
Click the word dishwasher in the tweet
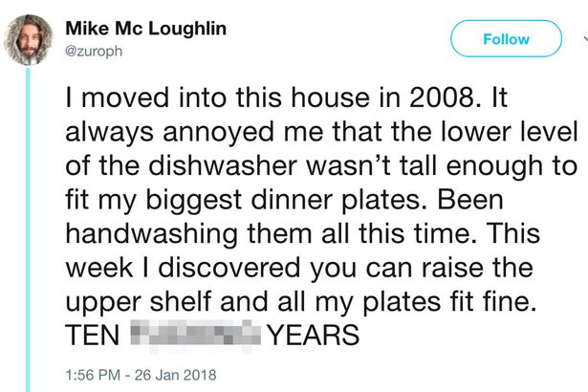click(x=223, y=165)
